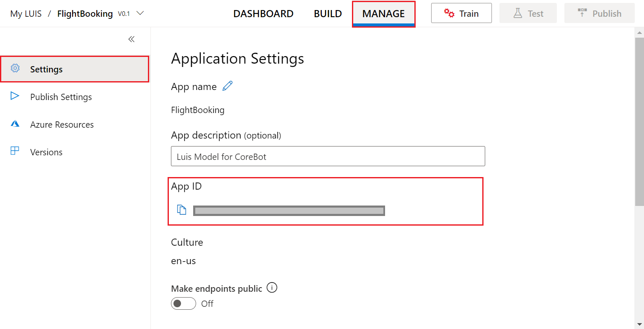Open the DASHBOARD tab
This screenshot has height=329, width=644.
[x=263, y=14]
